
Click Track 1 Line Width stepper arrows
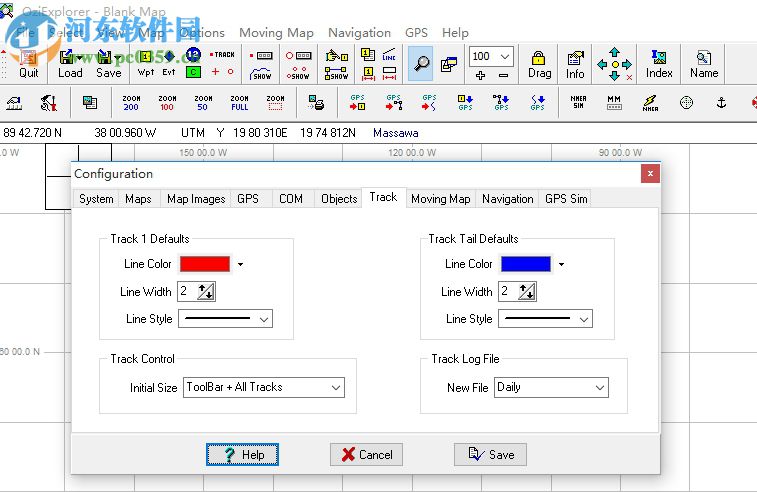tap(206, 292)
